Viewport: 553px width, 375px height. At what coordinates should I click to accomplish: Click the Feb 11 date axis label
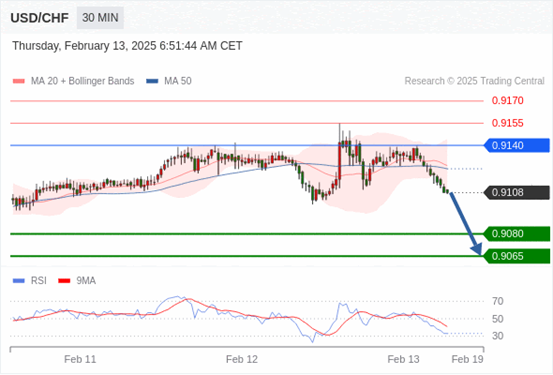80,359
